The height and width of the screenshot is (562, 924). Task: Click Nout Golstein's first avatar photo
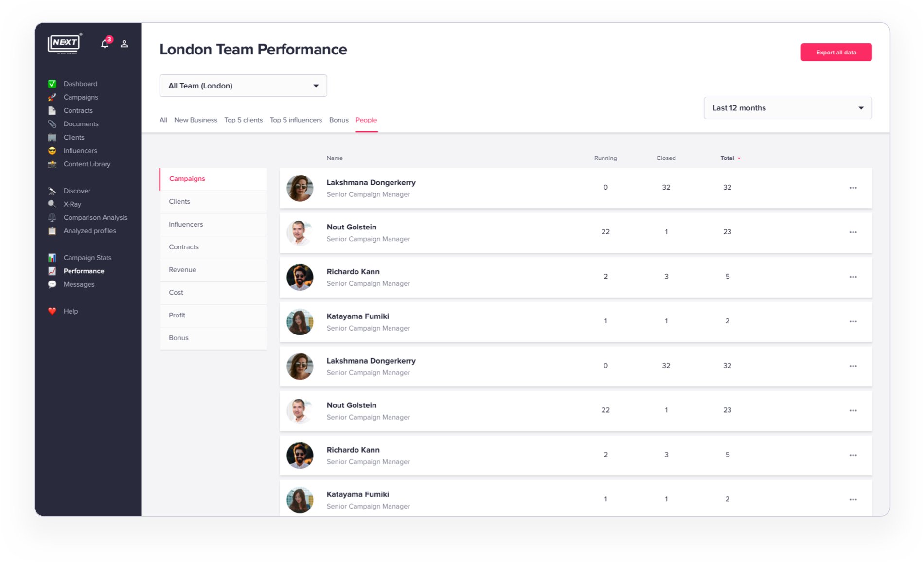(x=300, y=232)
